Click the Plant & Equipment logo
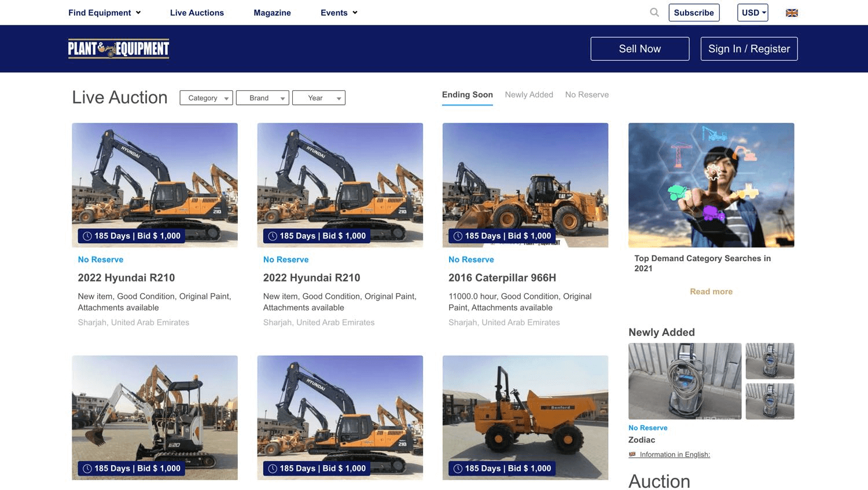 coord(119,49)
